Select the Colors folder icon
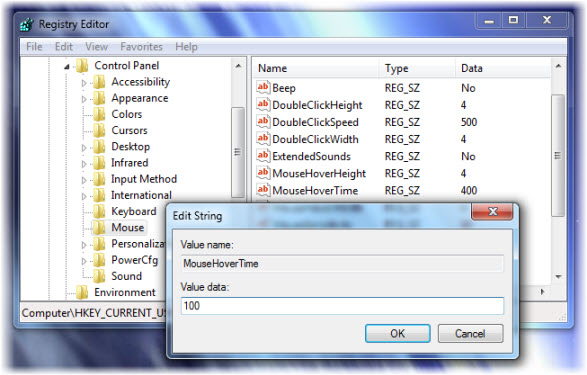This screenshot has height=375, width=587. tap(100, 114)
